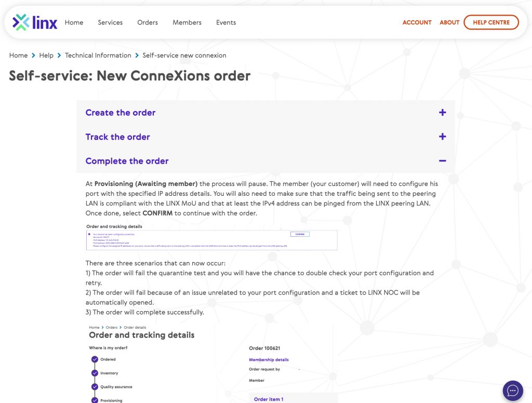The width and height of the screenshot is (532, 403).
Task: Click the CONFIRM button in the embedded screenshot
Action: [x=299, y=234]
